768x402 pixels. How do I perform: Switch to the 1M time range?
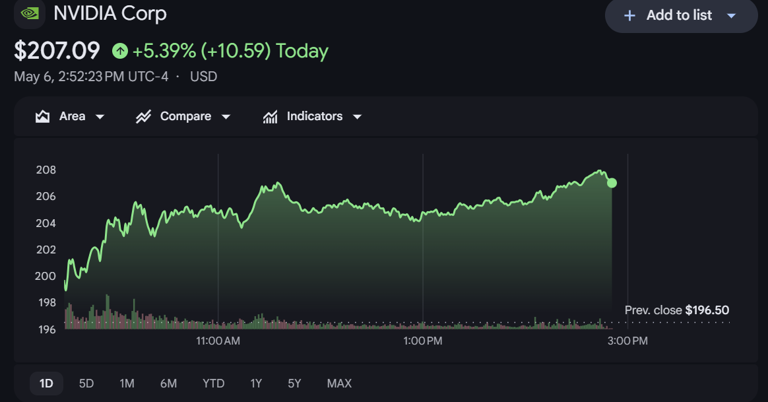point(127,383)
